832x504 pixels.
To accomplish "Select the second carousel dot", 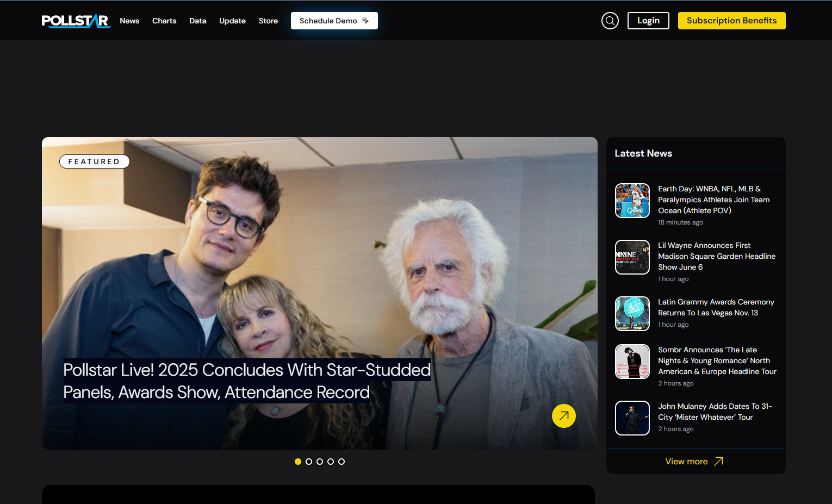I will 309,462.
